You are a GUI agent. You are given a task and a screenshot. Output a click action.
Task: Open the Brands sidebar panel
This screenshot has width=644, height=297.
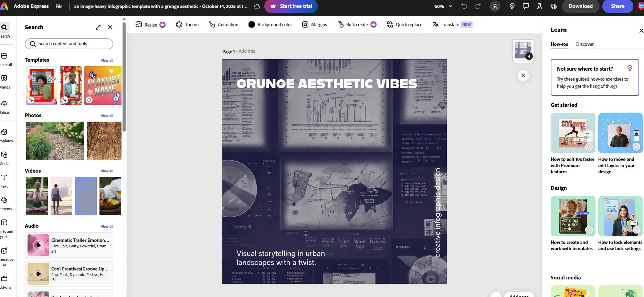pyautogui.click(x=4, y=82)
